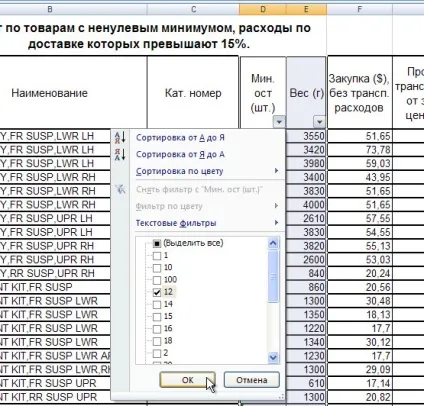Choose Сортировка от А до Я
This screenshot has height=406, width=424.
point(180,138)
